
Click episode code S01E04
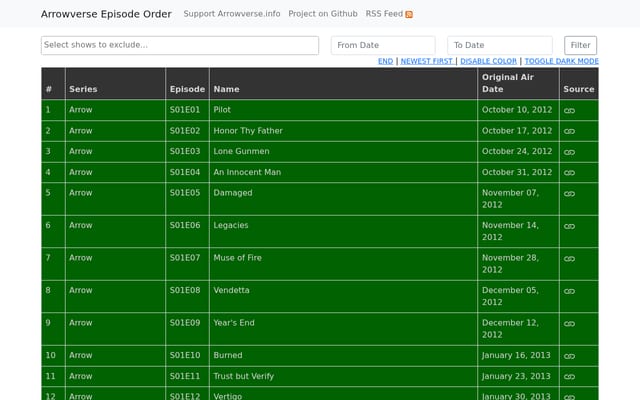click(185, 172)
